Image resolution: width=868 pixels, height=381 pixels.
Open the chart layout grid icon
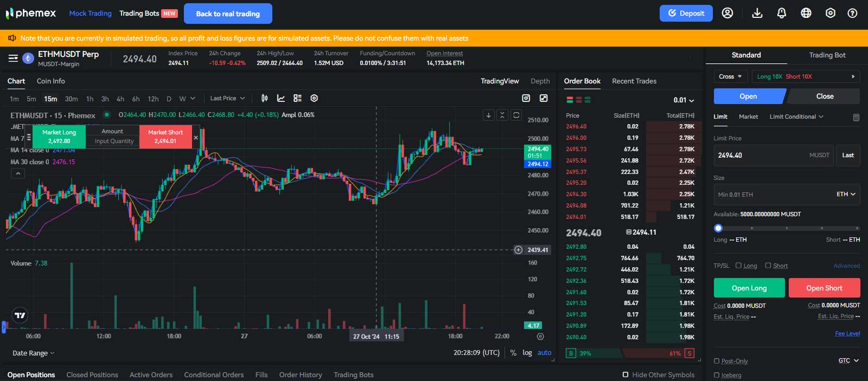[297, 98]
